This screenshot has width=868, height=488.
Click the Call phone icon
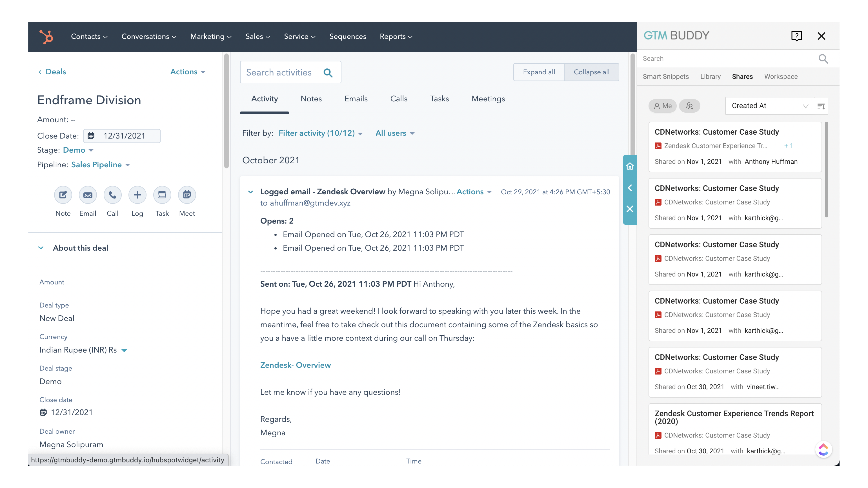point(112,195)
